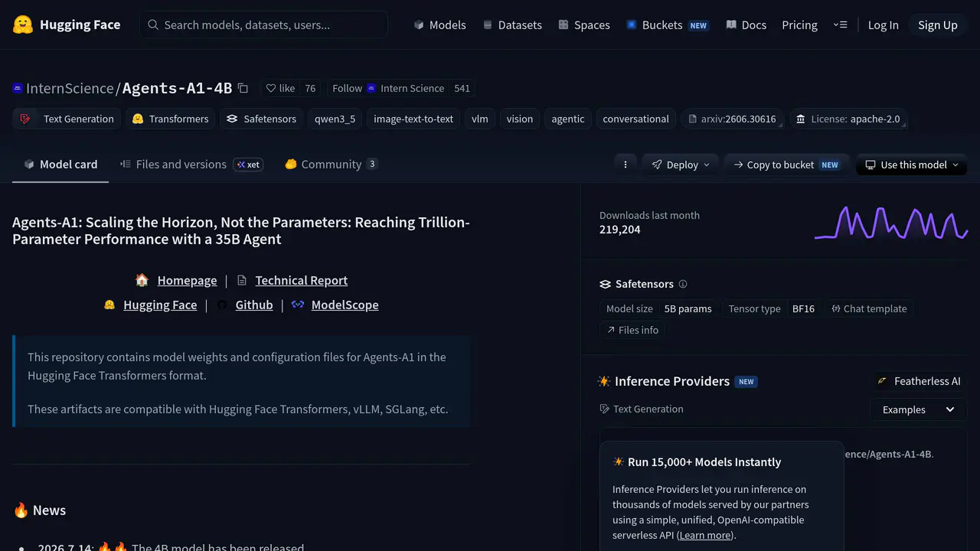Click the conversational tag

[x=635, y=119]
